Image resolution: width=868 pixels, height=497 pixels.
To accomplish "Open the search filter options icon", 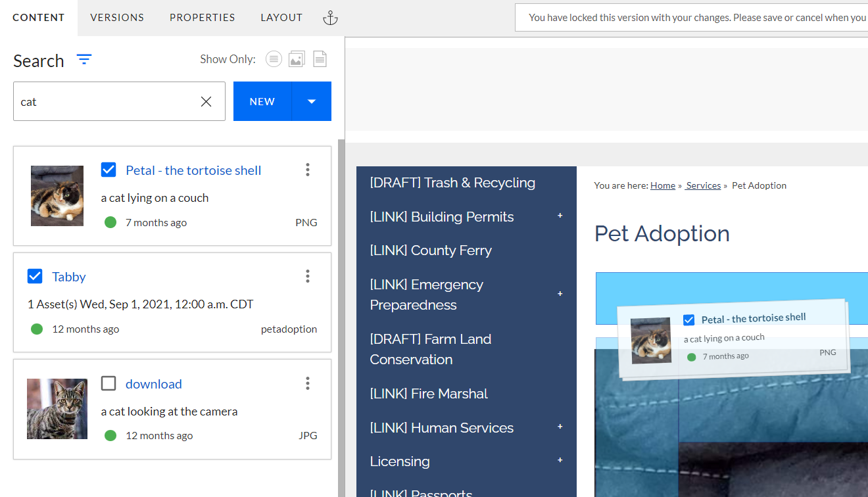I will [84, 60].
